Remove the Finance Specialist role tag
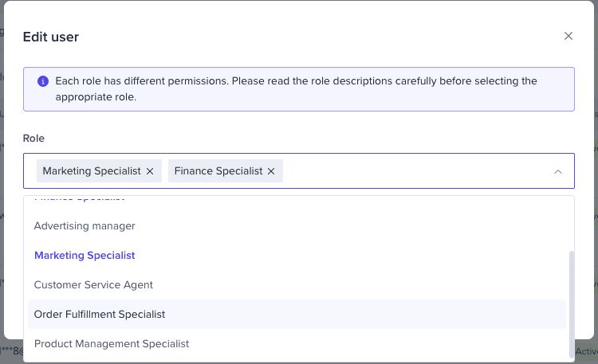The image size is (598, 364). [x=271, y=171]
